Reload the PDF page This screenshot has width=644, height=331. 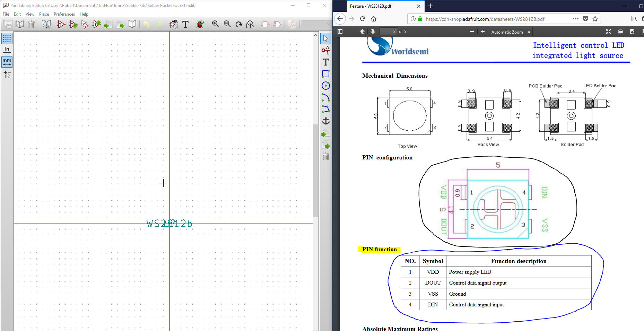[x=363, y=19]
